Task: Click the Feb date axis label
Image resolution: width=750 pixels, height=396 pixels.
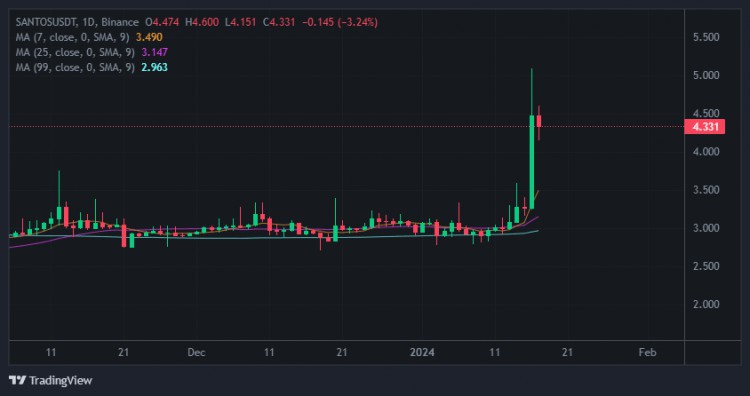Action: (647, 353)
